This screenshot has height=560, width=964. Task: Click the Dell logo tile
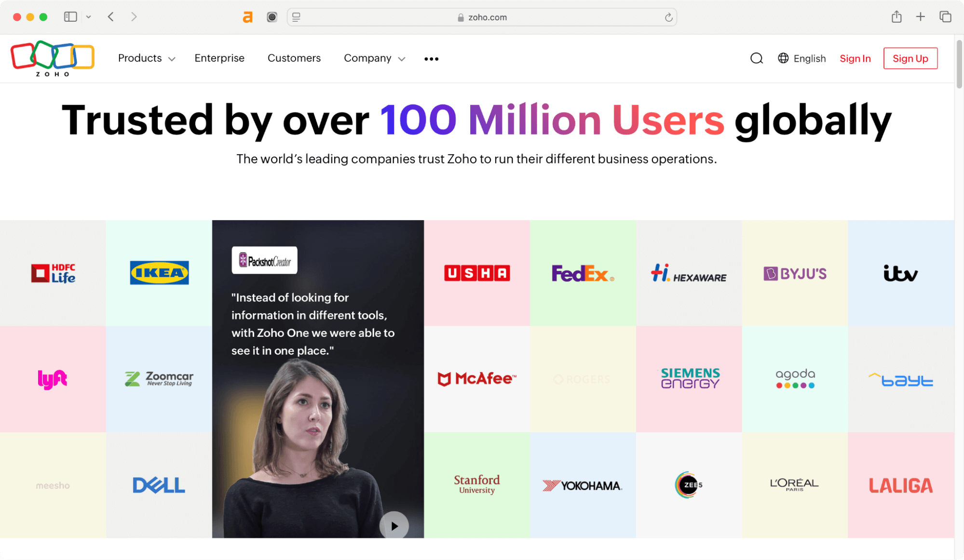click(159, 485)
